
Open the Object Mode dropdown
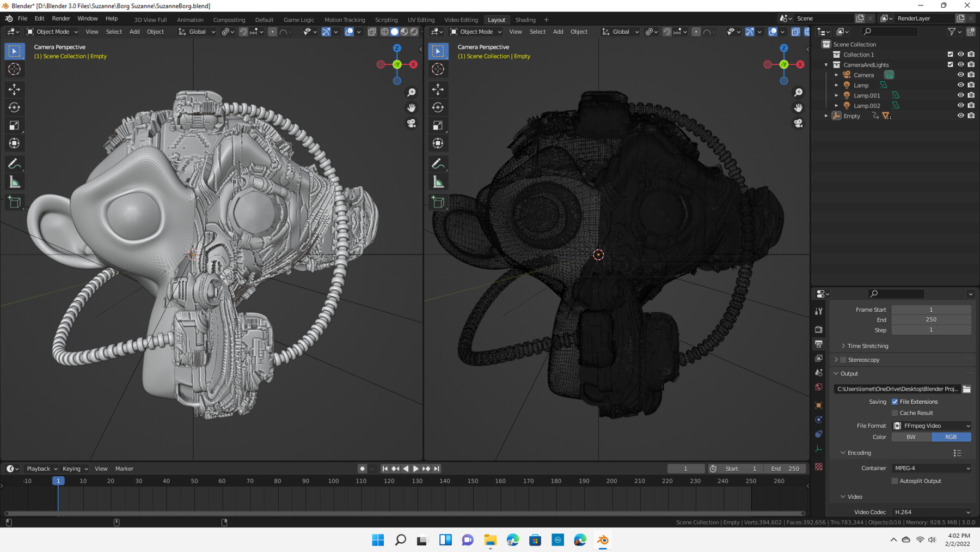point(52,32)
